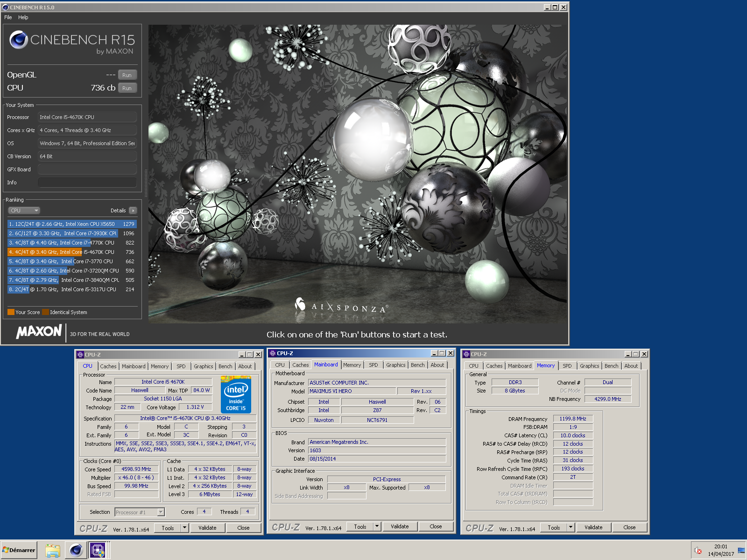The width and height of the screenshot is (747, 560).
Task: Expand Tools dropdown arrow in right CPU-Z
Action: click(x=571, y=527)
